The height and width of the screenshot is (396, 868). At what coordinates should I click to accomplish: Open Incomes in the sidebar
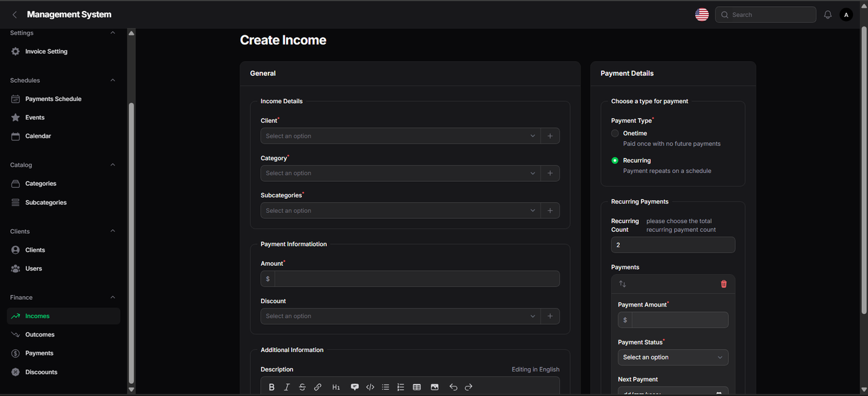(x=64, y=316)
